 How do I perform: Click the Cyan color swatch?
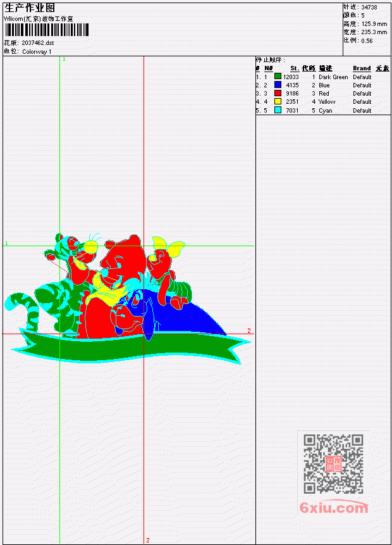[278, 110]
